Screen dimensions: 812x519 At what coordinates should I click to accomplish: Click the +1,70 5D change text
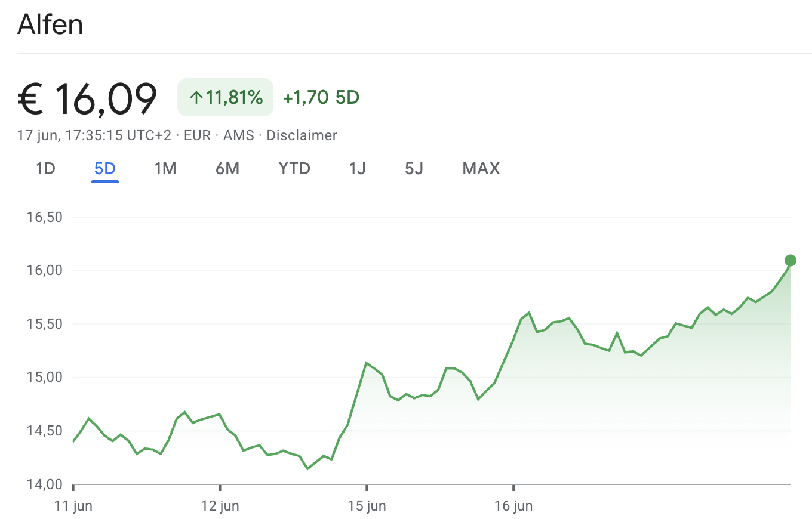coord(321,97)
